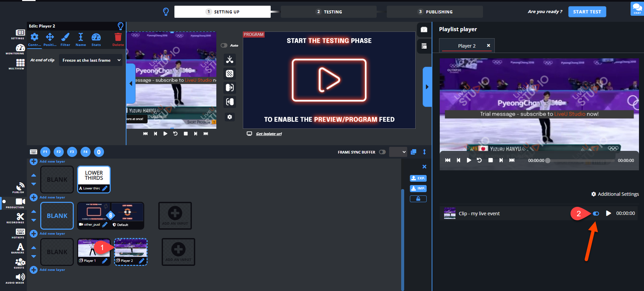Image resolution: width=644 pixels, height=291 pixels.
Task: Open Additional Settings
Action: coord(615,194)
